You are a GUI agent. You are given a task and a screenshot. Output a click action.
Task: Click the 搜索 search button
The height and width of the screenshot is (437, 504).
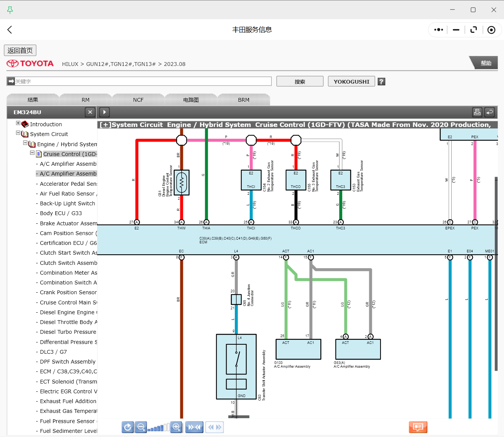(300, 81)
